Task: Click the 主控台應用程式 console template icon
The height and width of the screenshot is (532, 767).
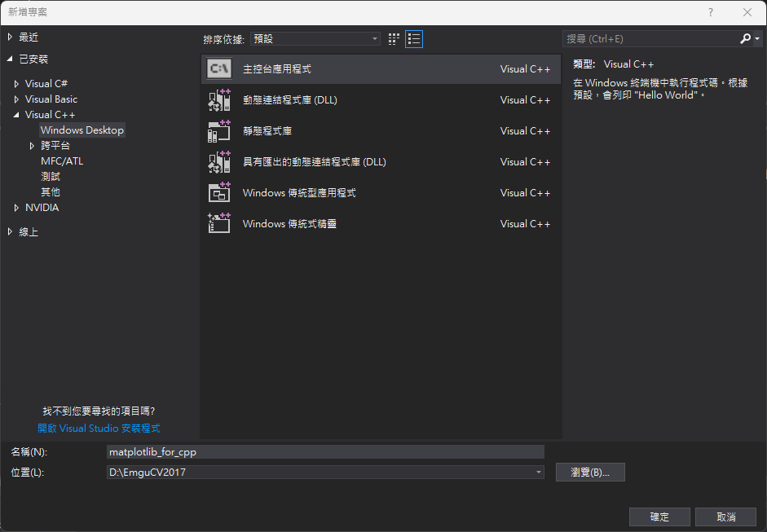Action: 219,69
